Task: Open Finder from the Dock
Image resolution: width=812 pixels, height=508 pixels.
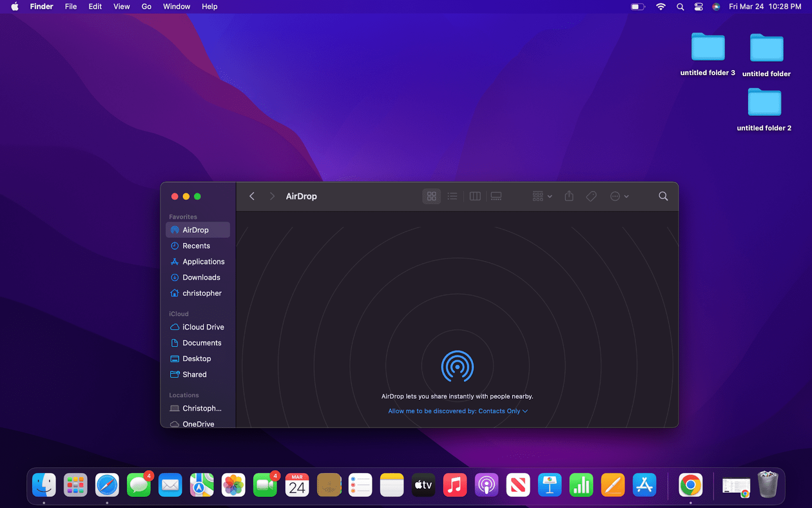Action: click(44, 485)
